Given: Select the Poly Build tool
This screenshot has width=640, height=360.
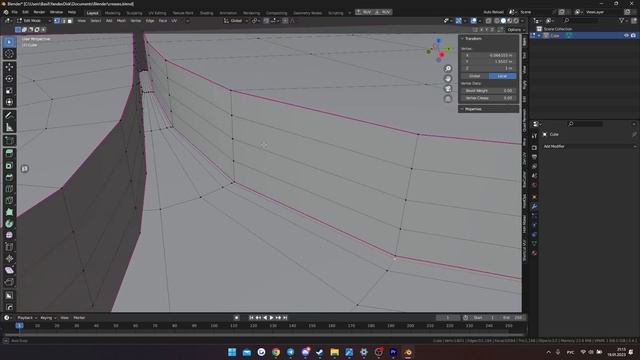Looking at the screenshot, I should click(x=9, y=212).
